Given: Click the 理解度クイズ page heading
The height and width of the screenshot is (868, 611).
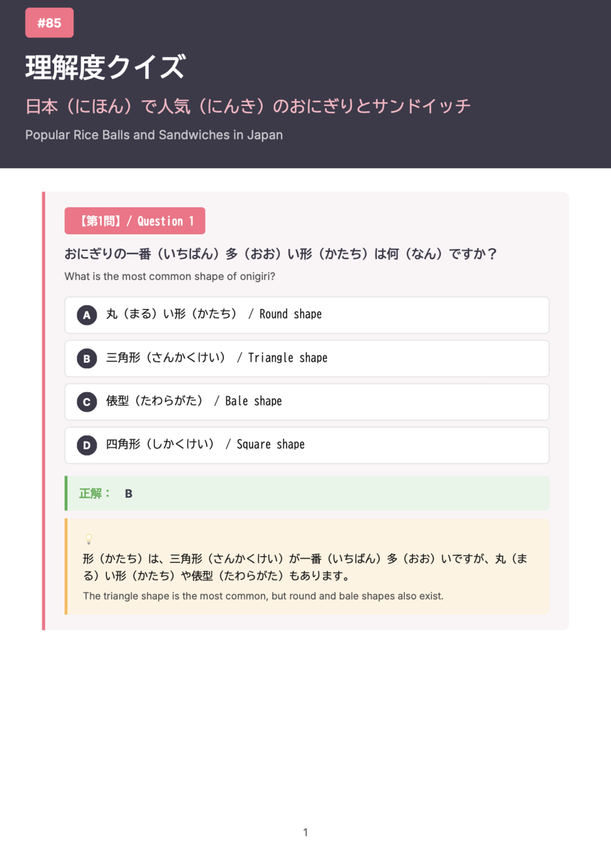Looking at the screenshot, I should coord(105,67).
